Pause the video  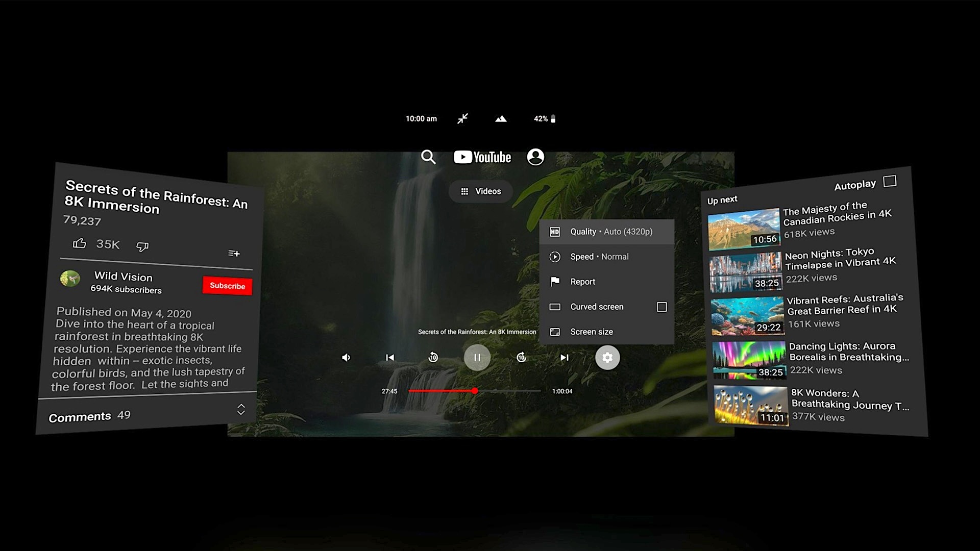pos(477,358)
